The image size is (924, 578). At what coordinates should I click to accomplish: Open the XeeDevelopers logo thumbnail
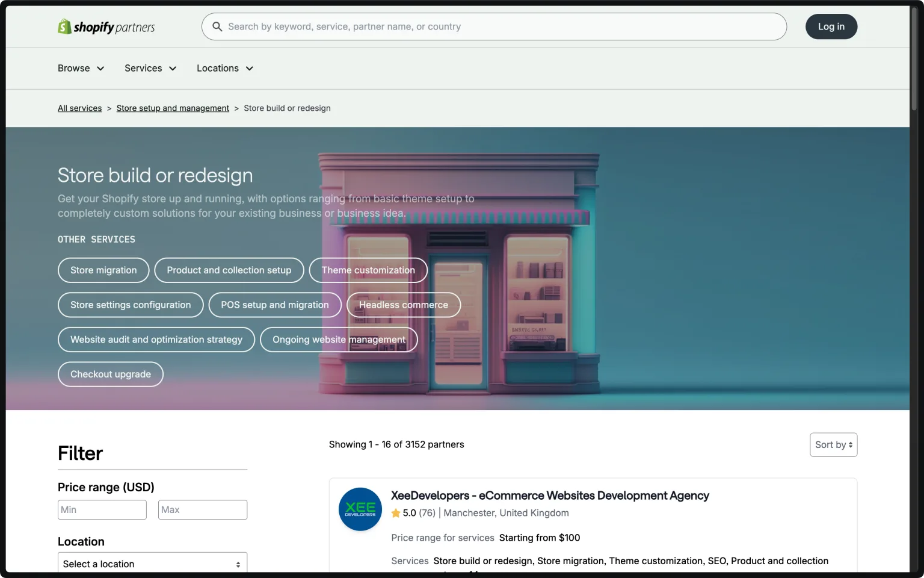[360, 509]
